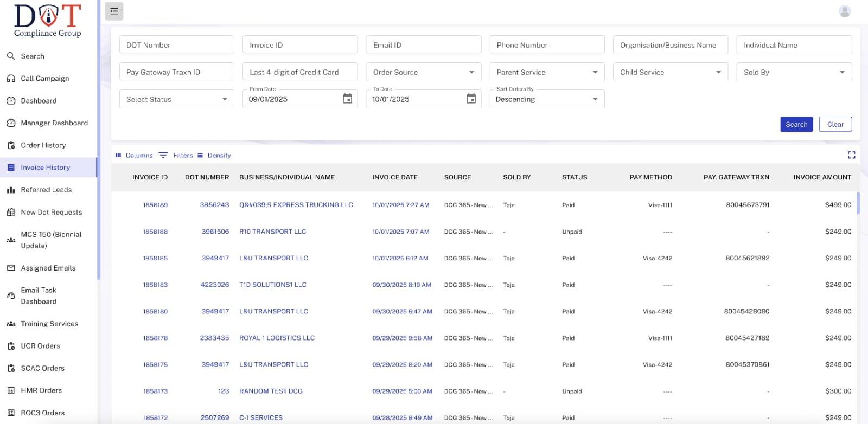Open the user profile avatar
Image resolution: width=868 pixels, height=424 pixels.
pyautogui.click(x=844, y=11)
